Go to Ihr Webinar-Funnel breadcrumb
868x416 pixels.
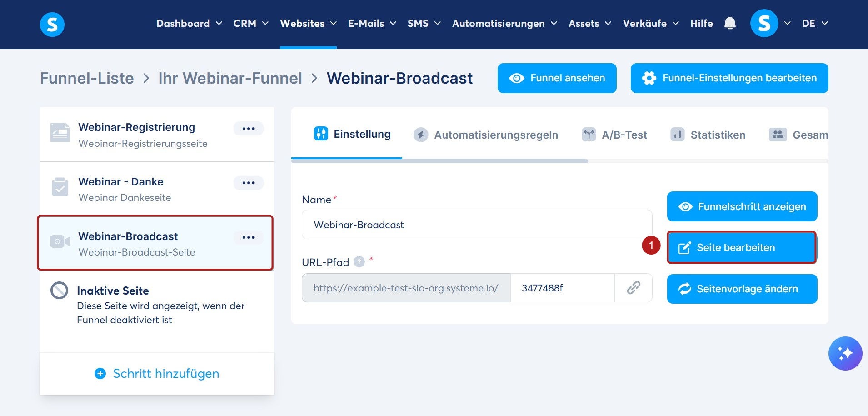(230, 78)
